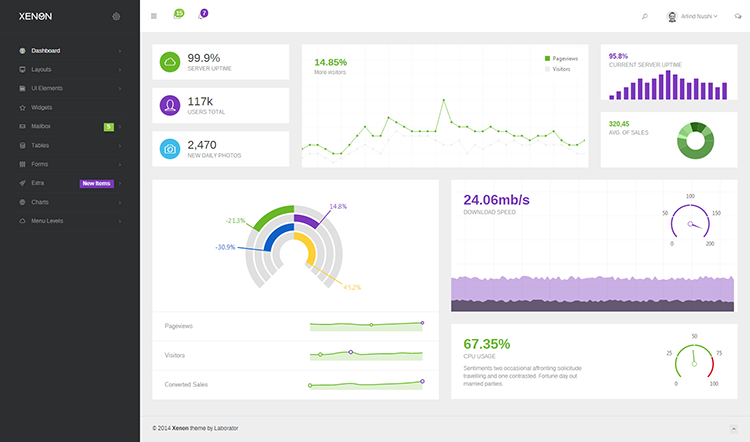The width and height of the screenshot is (750, 442).
Task: Click the tallest purple uptime bar
Action: (x=668, y=85)
